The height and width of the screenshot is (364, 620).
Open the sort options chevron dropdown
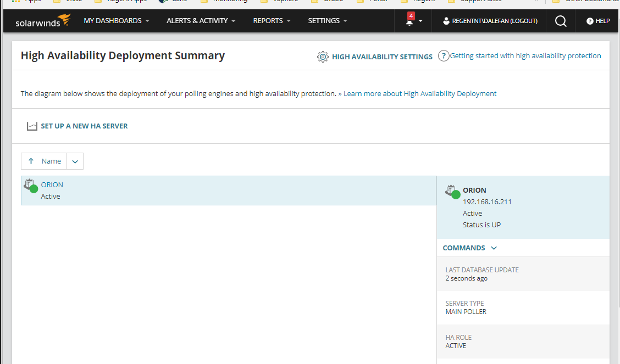pyautogui.click(x=75, y=161)
